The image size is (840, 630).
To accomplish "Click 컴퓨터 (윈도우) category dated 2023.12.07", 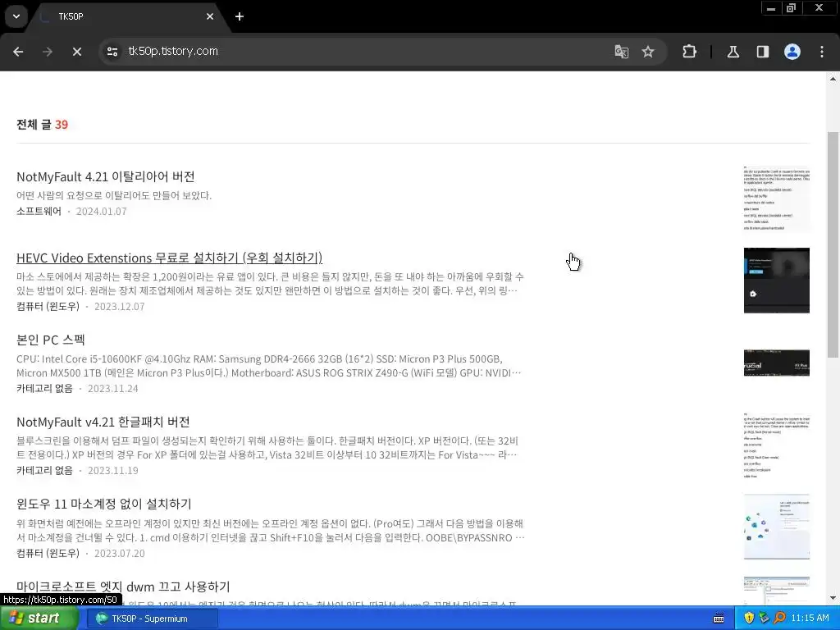I will [x=48, y=307].
